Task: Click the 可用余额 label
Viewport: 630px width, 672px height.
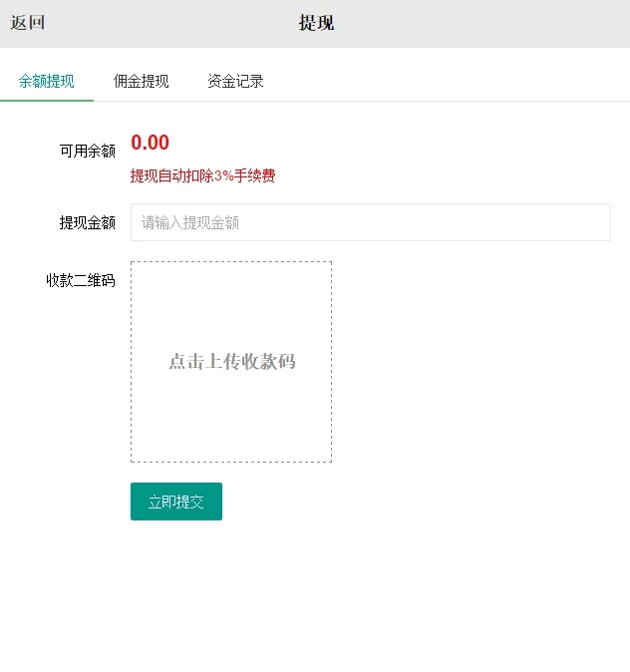Action: 88,152
